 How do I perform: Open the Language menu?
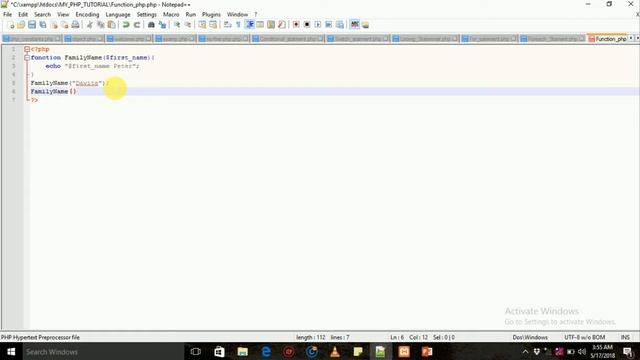coord(118,14)
